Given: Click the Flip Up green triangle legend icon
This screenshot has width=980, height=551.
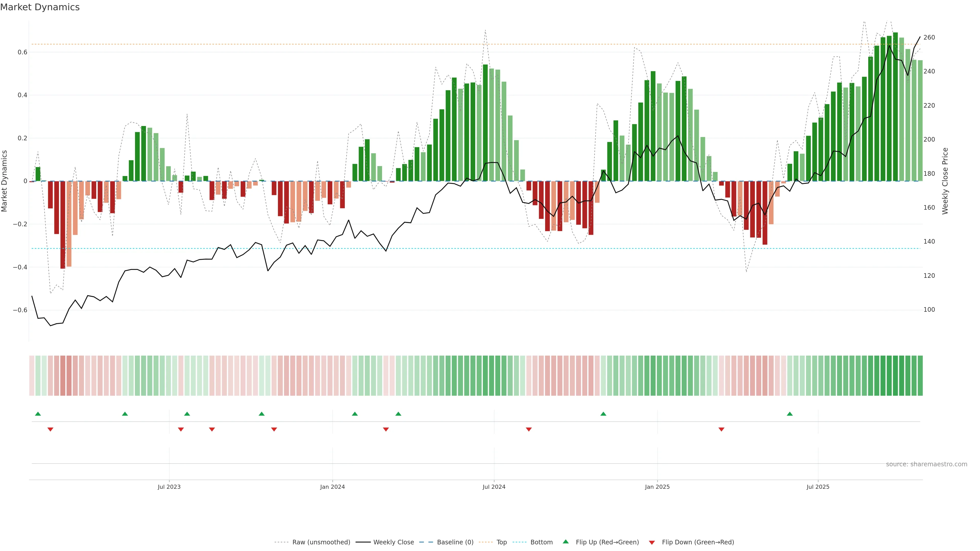Looking at the screenshot, I should click(x=566, y=542).
